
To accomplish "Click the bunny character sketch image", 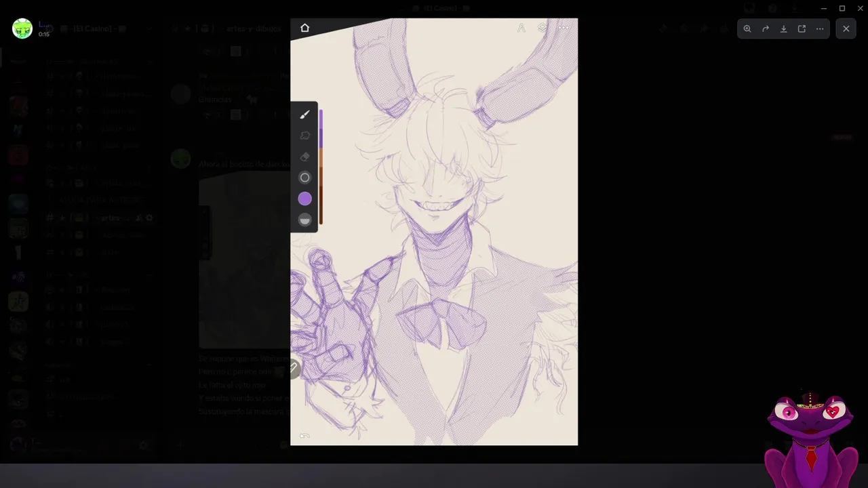I will [x=434, y=232].
